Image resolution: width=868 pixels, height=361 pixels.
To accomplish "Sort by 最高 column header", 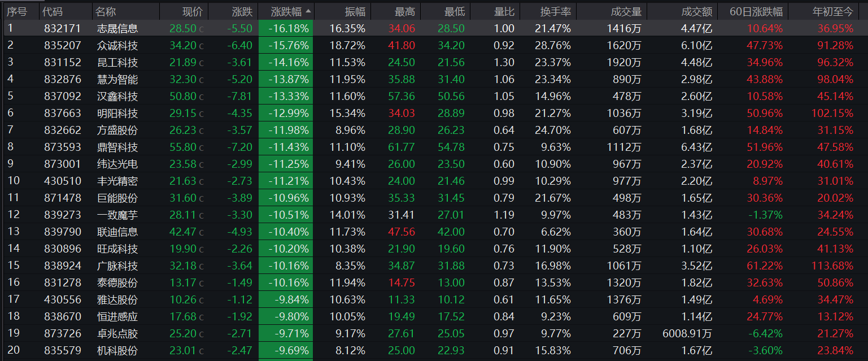I will click(x=405, y=12).
